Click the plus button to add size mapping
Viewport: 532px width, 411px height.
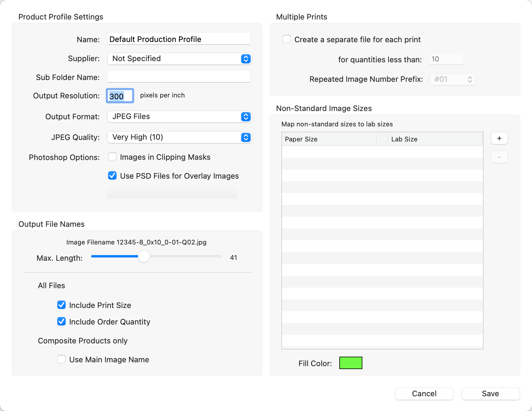point(499,138)
